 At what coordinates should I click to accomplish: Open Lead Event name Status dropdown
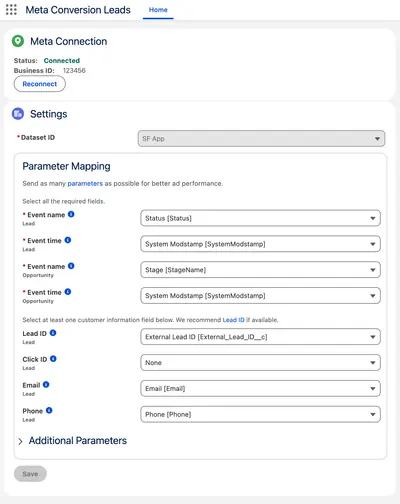tap(260, 218)
